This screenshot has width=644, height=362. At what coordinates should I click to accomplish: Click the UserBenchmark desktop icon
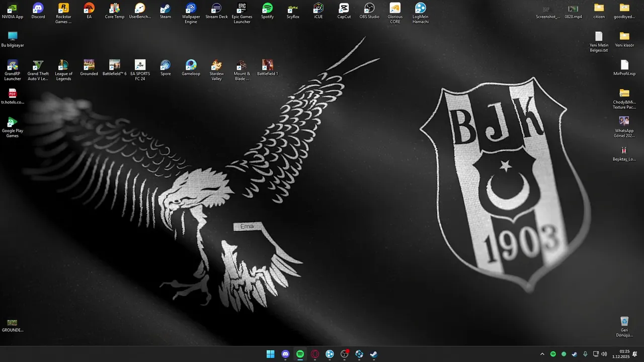(140, 11)
